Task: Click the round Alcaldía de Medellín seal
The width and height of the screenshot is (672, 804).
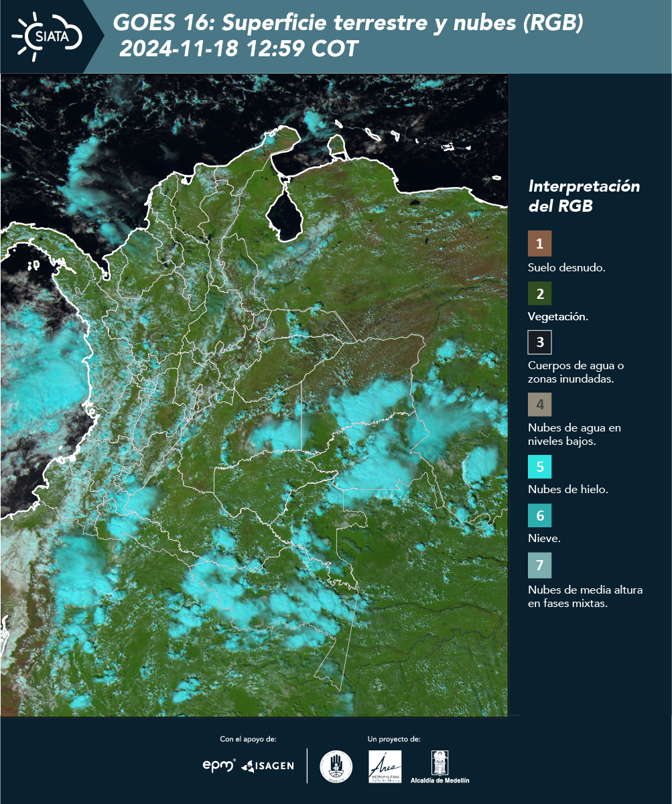Action: pyautogui.click(x=336, y=766)
